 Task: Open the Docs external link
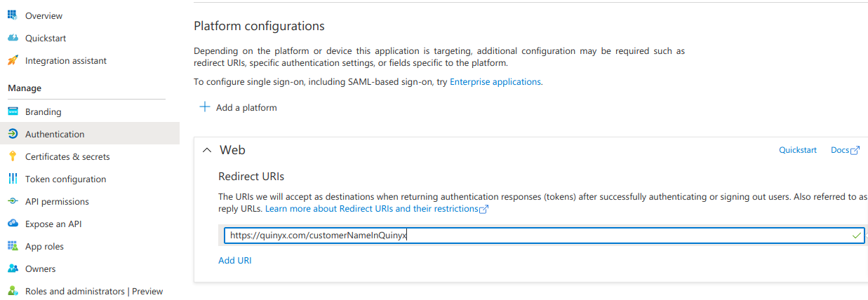click(x=845, y=150)
